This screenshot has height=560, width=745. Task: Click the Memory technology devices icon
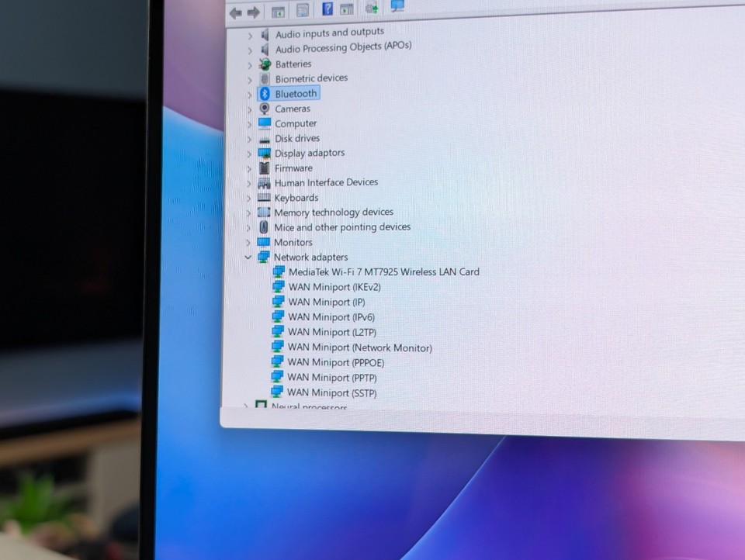(264, 213)
